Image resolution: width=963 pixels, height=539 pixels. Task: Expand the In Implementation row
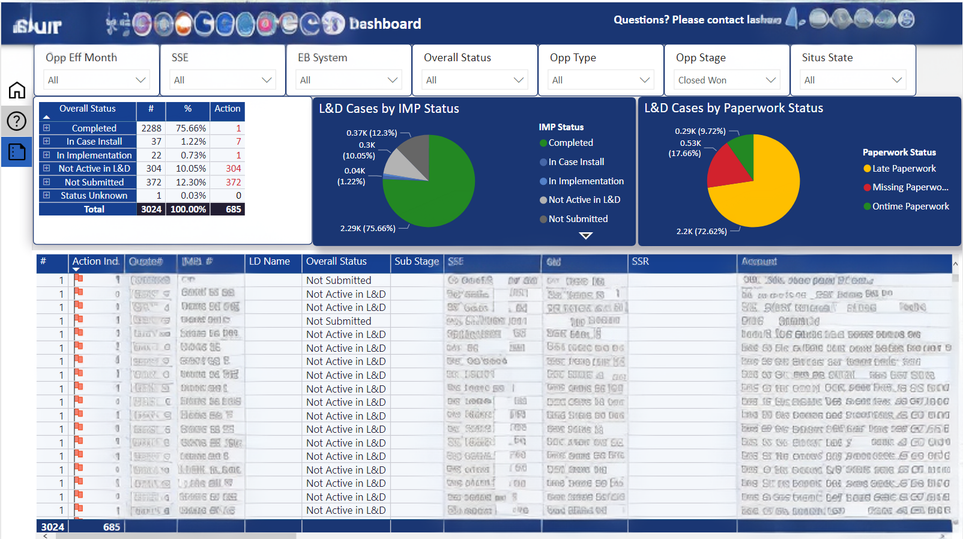[46, 155]
